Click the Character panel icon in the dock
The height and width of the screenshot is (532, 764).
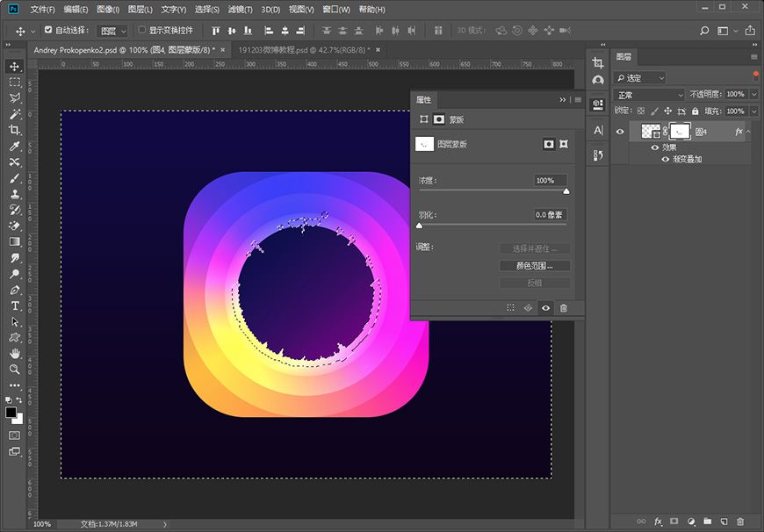click(598, 130)
